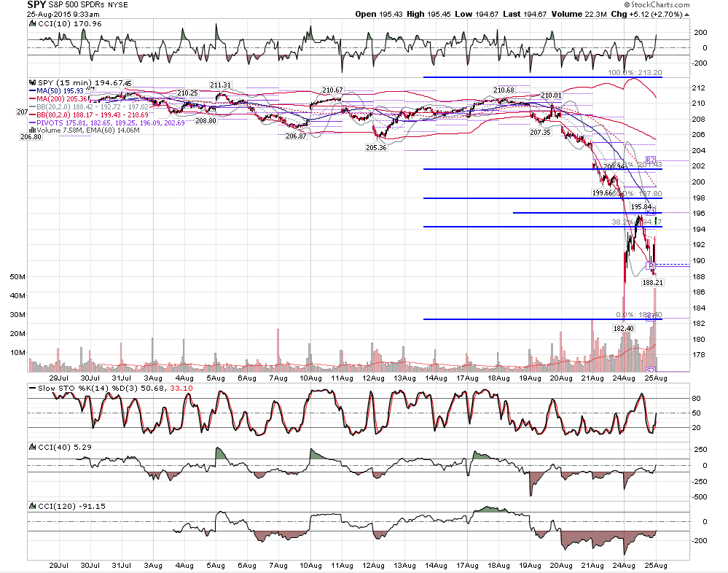
Task: Click the 'CCI(40) 5.29' indicator label
Action: click(65, 447)
